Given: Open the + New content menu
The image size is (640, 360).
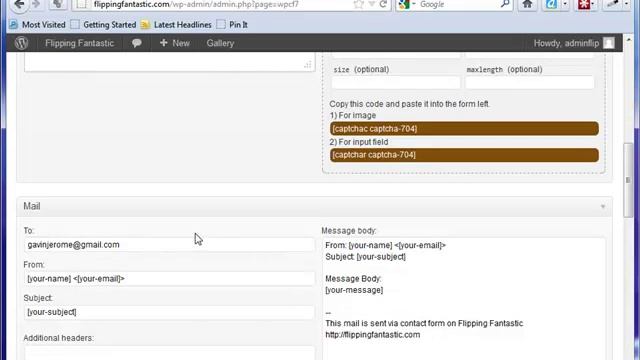Looking at the screenshot, I should (x=175, y=43).
